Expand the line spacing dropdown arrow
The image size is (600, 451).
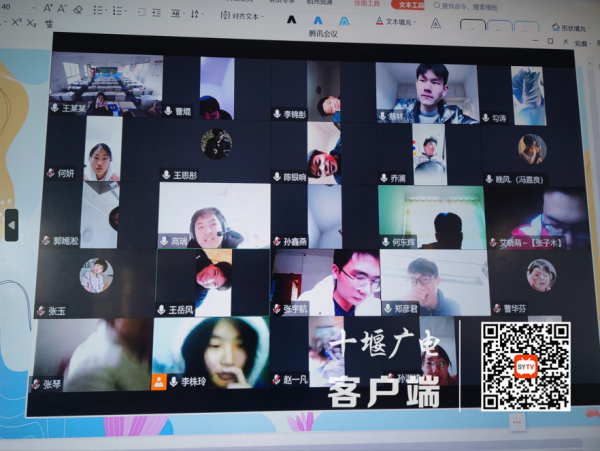202,15
